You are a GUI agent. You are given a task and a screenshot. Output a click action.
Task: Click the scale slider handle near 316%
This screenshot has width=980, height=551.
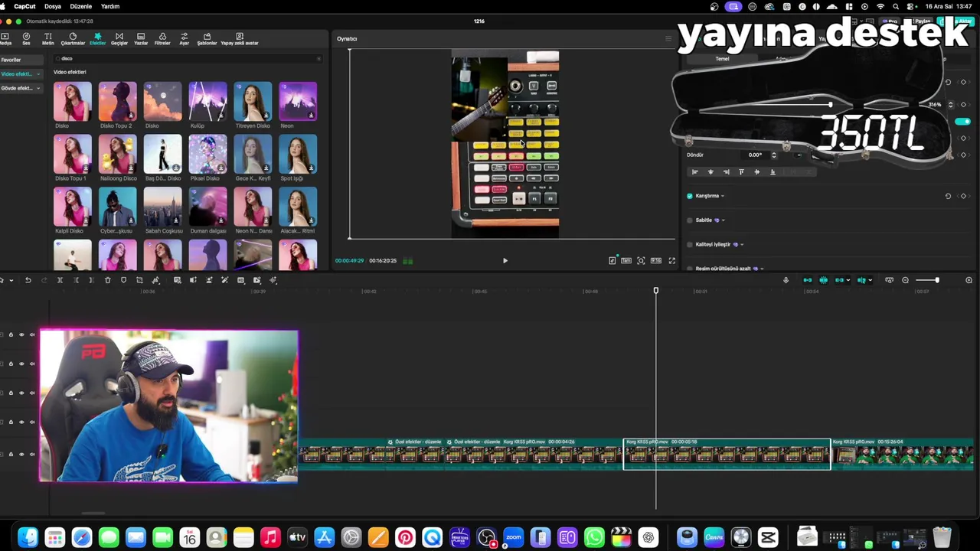831,105
